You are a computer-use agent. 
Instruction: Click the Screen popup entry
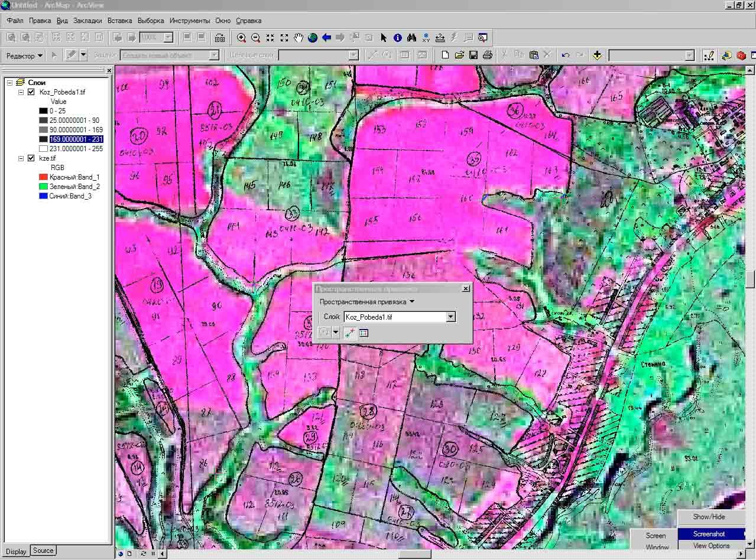coord(656,536)
